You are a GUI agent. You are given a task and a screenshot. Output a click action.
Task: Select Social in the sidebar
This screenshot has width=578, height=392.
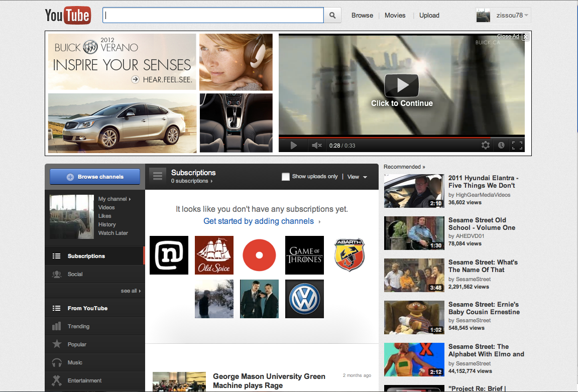click(x=94, y=274)
